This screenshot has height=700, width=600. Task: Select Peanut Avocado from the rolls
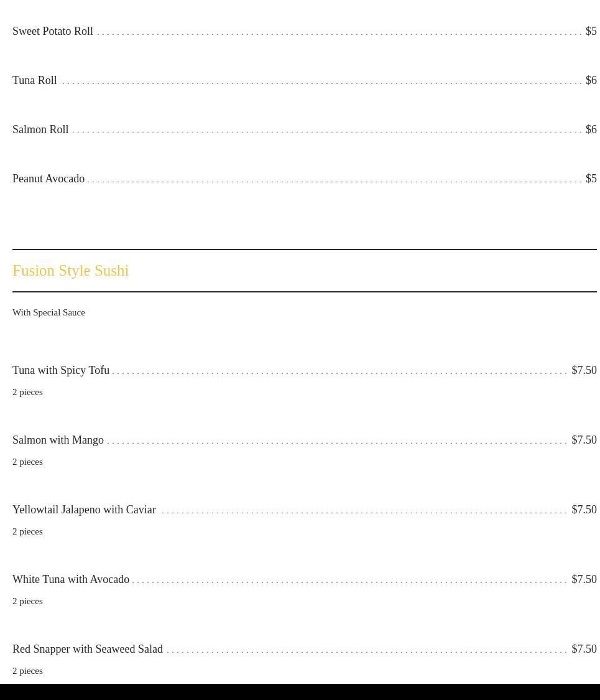click(48, 179)
